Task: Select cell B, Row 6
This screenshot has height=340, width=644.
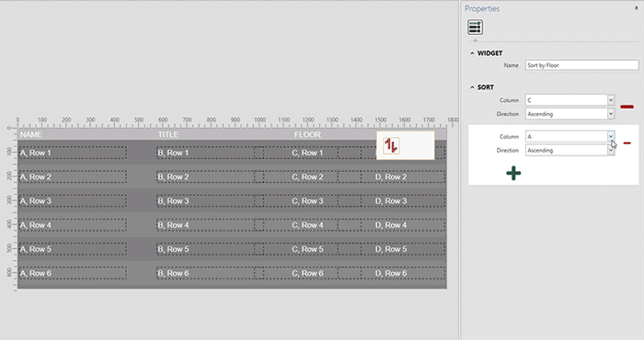Action: (210, 273)
